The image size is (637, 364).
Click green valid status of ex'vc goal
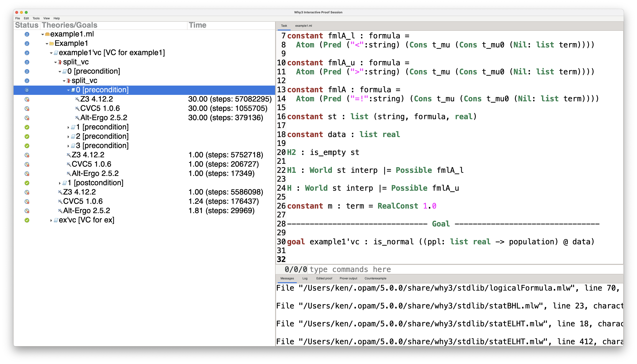27,220
